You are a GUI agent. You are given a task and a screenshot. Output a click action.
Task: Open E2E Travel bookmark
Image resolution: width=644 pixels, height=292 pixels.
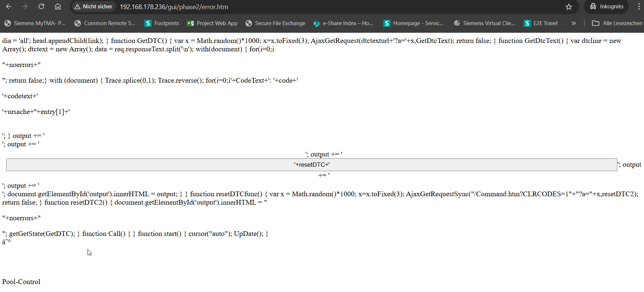pyautogui.click(x=541, y=23)
